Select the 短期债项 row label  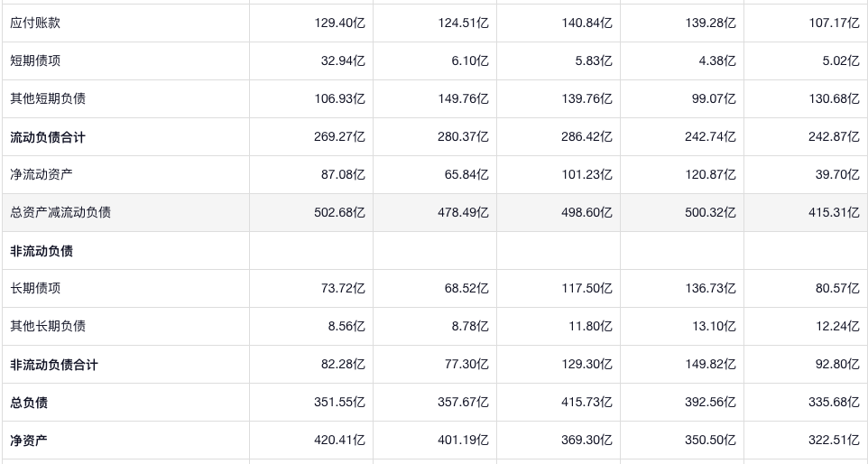click(x=35, y=60)
